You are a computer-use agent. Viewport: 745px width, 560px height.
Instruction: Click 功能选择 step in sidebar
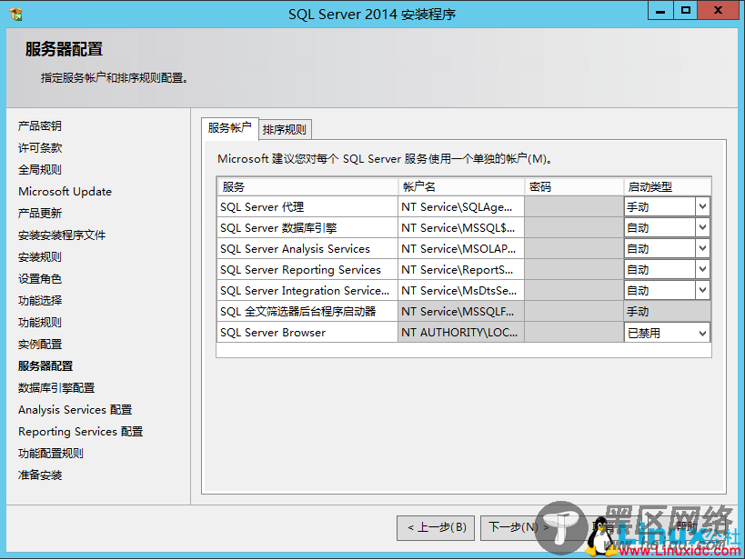coord(40,301)
